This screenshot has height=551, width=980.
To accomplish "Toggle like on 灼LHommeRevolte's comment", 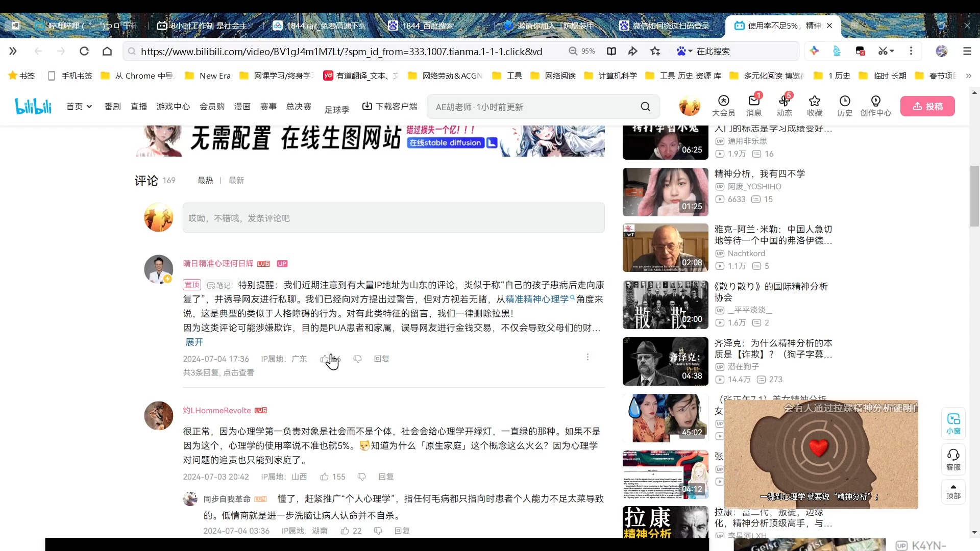I will click(x=325, y=477).
